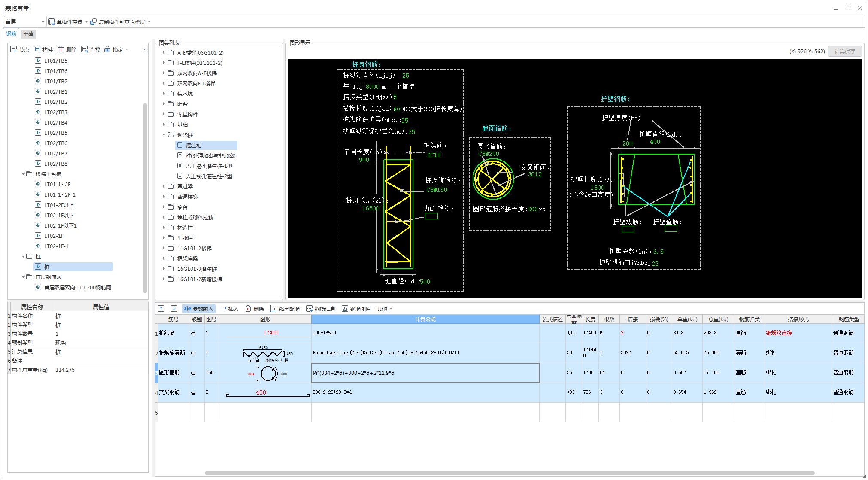Activate 参数输入 parameter input tool
Screen dimensions: 868x480
click(198, 309)
